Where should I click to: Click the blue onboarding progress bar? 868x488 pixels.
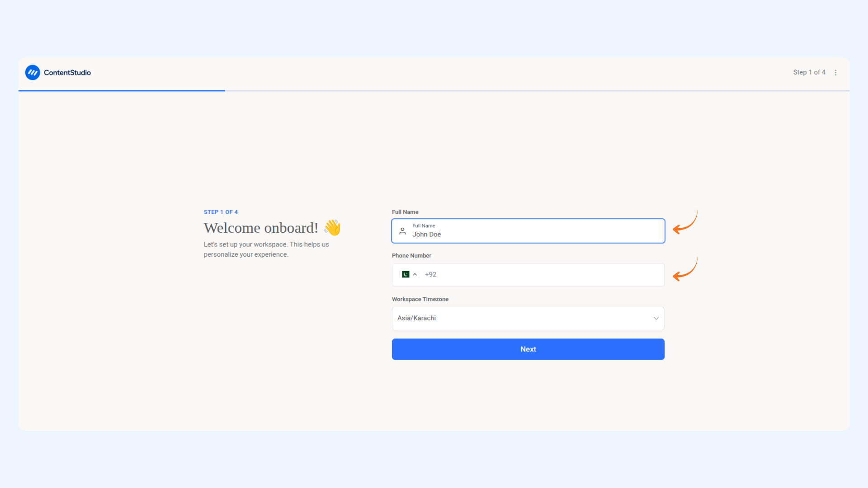click(x=122, y=90)
